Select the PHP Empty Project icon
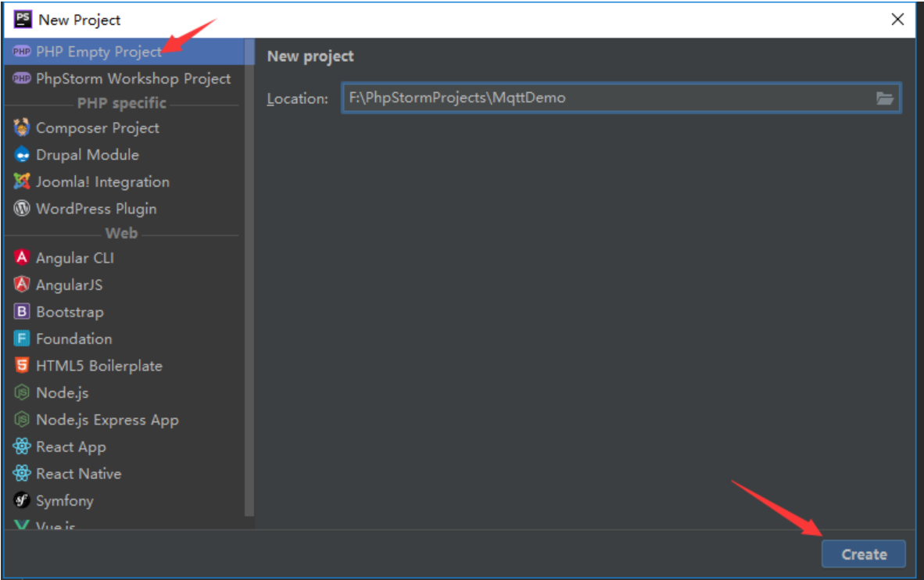The width and height of the screenshot is (924, 580). (22, 52)
